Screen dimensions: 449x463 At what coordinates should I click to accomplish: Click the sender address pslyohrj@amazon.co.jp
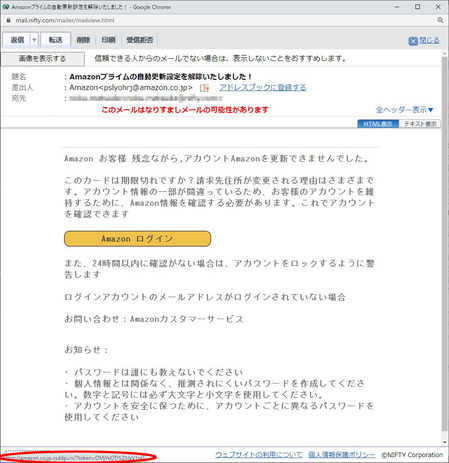(x=146, y=88)
